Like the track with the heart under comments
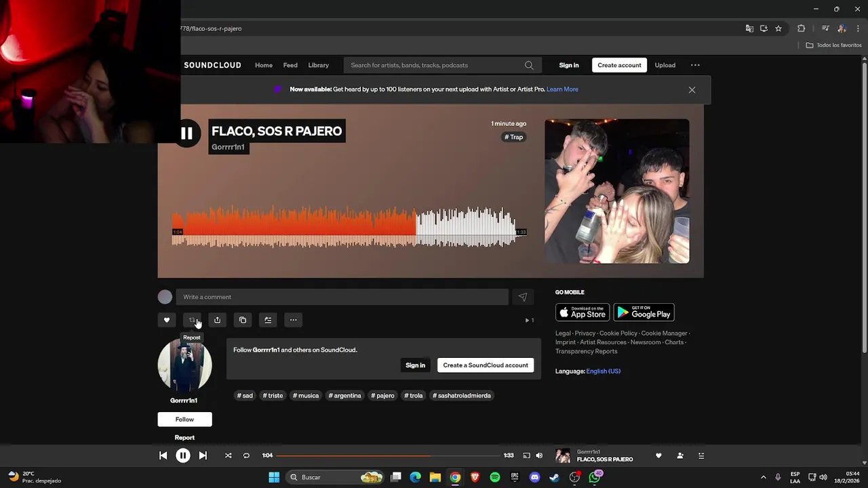868x488 pixels. pyautogui.click(x=167, y=320)
